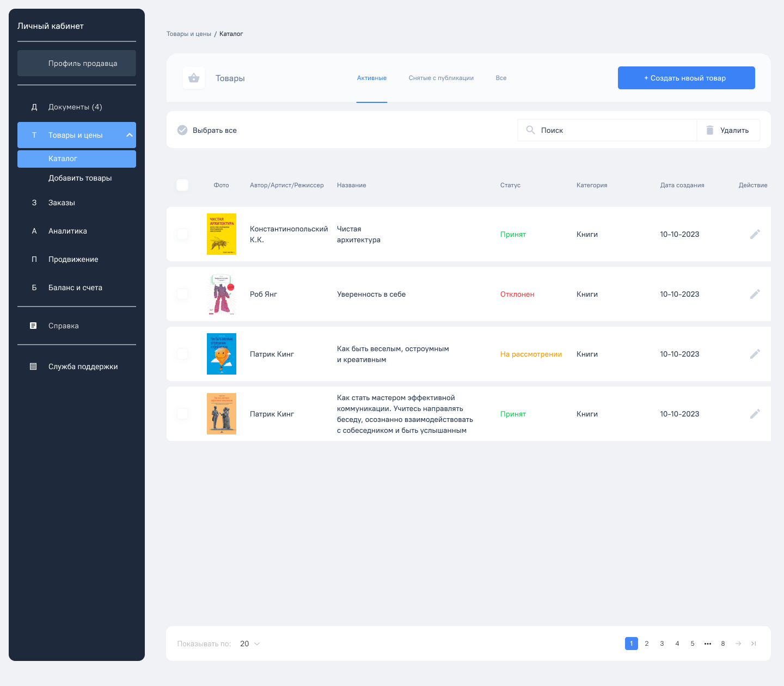Jump to last page with skip icon
Image resolution: width=784 pixels, height=686 pixels.
[754, 644]
